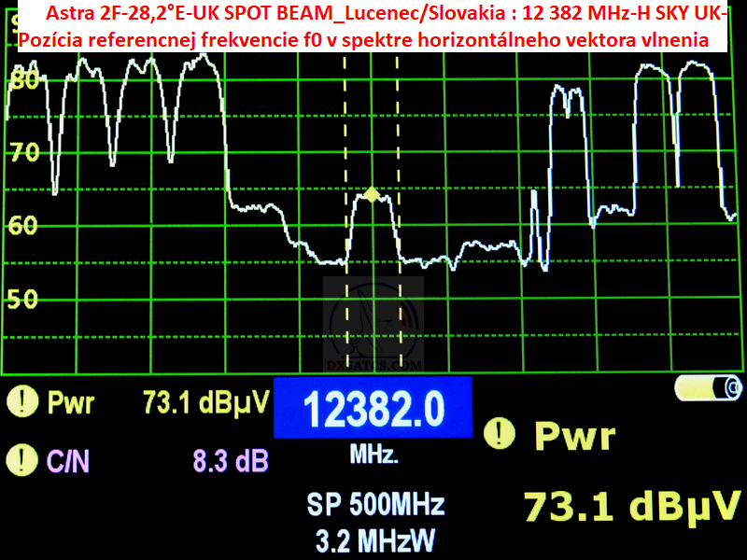Viewport: 747px width, 560px height.
Task: Select the yellow diamond marker on spectrum peak
Action: point(373,195)
